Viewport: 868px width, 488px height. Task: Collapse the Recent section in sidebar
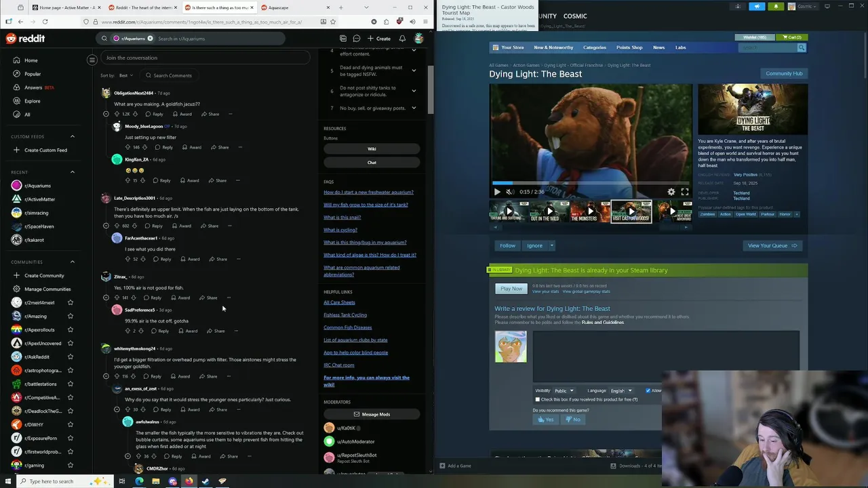(x=73, y=172)
